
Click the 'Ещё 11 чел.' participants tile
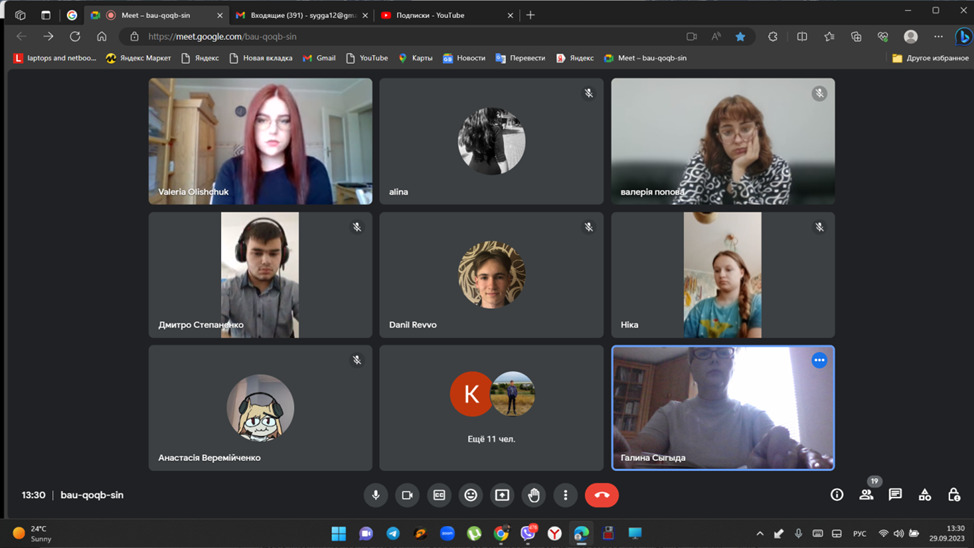(x=491, y=408)
